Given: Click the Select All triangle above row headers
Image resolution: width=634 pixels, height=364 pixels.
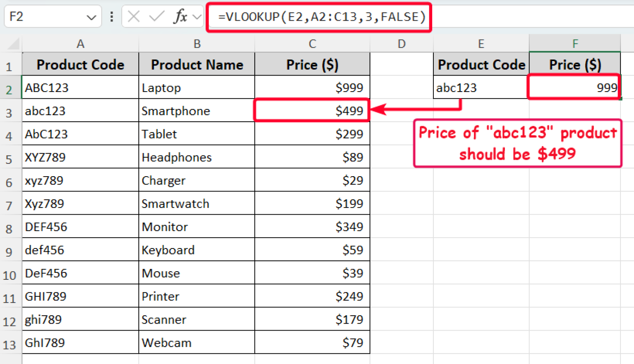Looking at the screenshot, I should tap(12, 43).
